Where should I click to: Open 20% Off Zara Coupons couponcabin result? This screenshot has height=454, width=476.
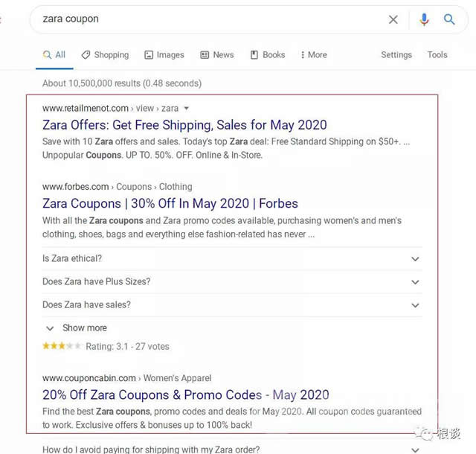coord(186,394)
